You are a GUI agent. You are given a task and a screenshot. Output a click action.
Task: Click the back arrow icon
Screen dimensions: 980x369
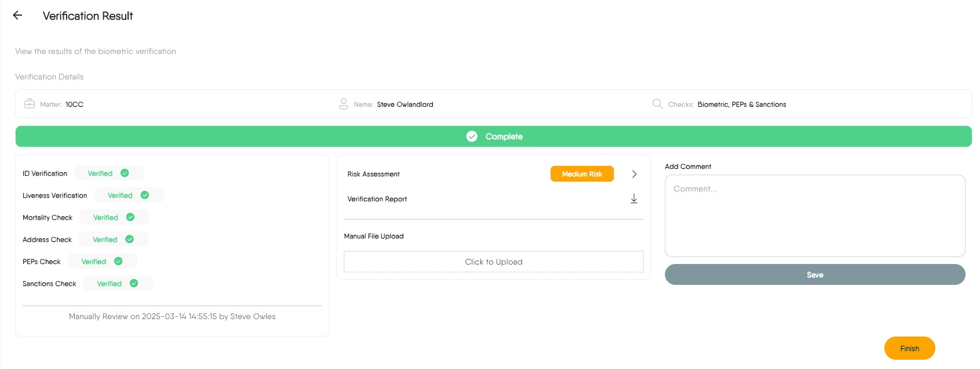(17, 16)
